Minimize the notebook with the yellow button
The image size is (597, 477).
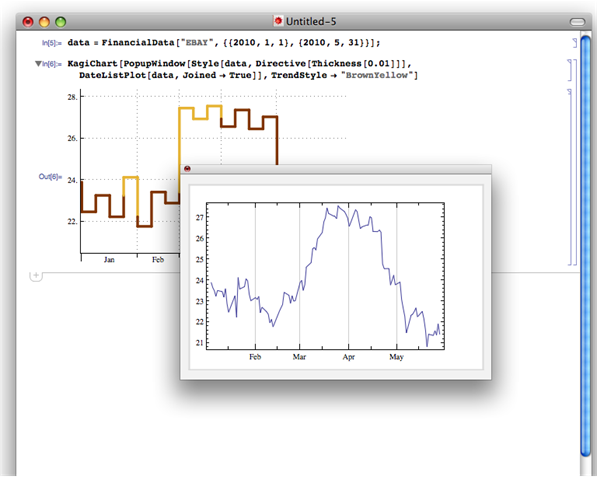pyautogui.click(x=44, y=22)
